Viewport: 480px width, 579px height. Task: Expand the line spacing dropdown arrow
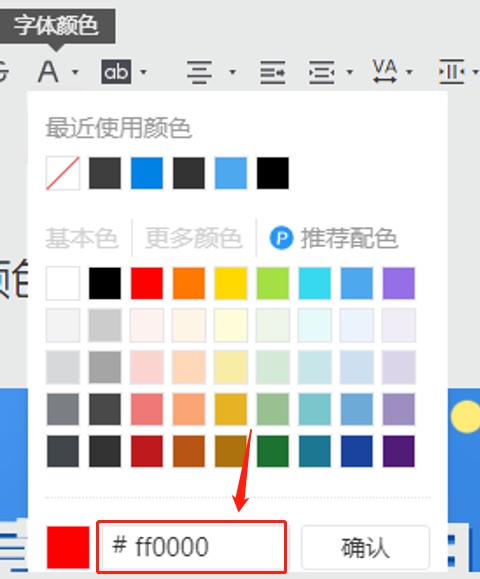click(350, 72)
